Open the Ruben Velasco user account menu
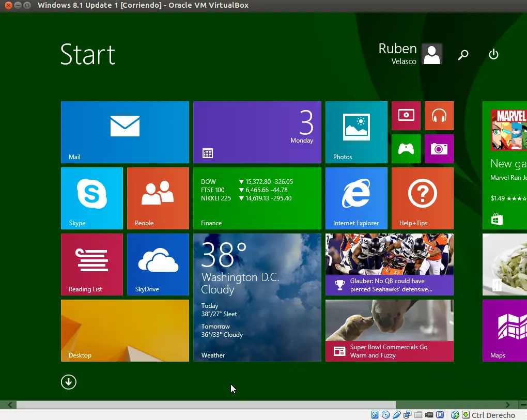 pos(410,54)
